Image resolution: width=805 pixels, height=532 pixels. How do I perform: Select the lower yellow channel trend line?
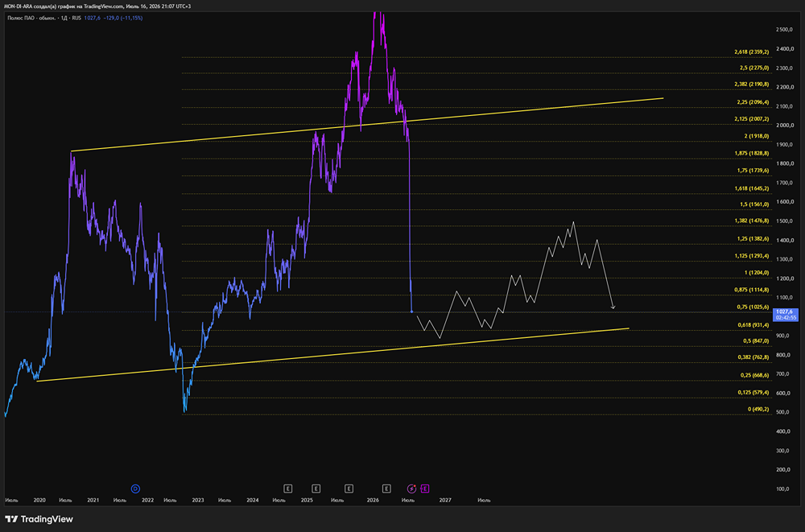point(332,354)
